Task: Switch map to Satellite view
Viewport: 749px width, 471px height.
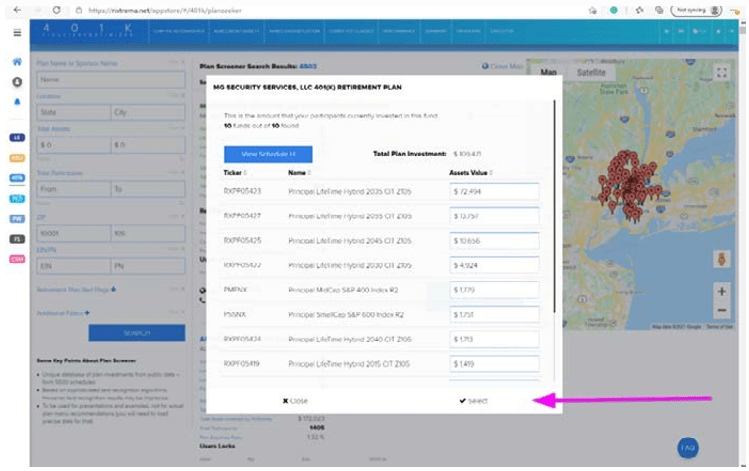Action: (x=592, y=73)
